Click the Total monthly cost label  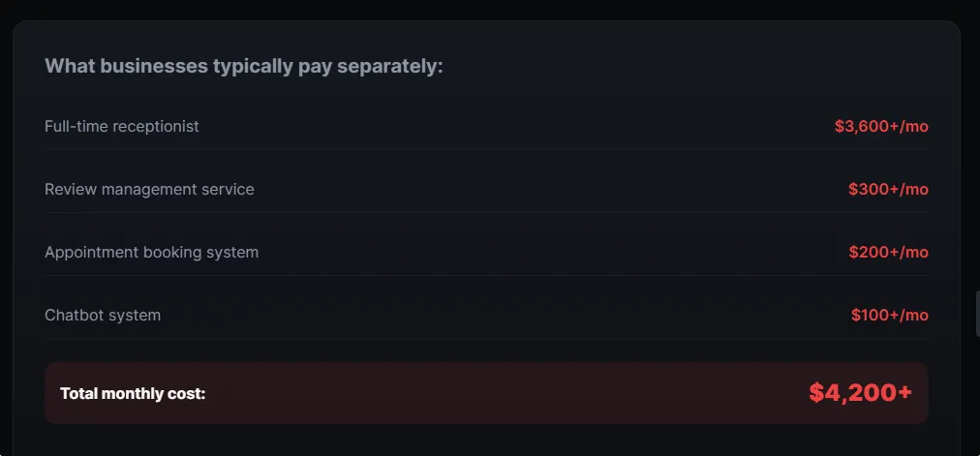point(133,394)
